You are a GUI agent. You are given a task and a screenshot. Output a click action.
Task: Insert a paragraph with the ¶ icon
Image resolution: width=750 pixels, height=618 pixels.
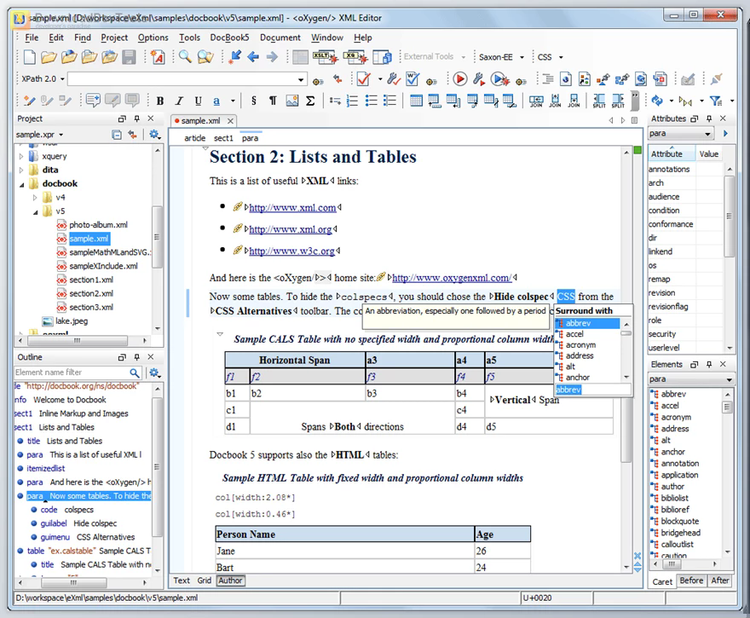click(x=273, y=100)
